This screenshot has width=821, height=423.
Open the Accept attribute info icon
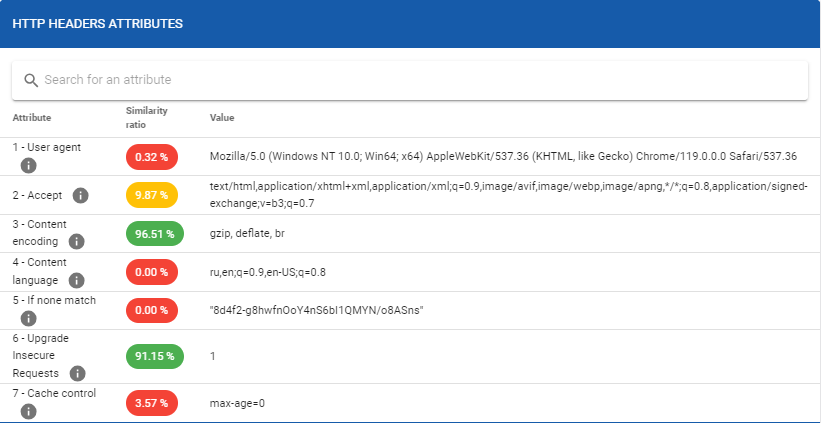click(81, 195)
